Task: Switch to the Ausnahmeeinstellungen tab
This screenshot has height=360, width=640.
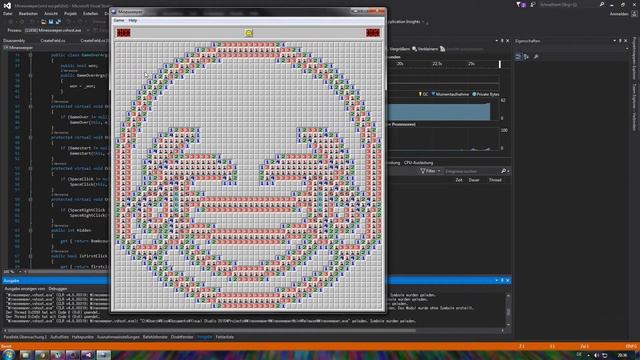Action: point(118,337)
